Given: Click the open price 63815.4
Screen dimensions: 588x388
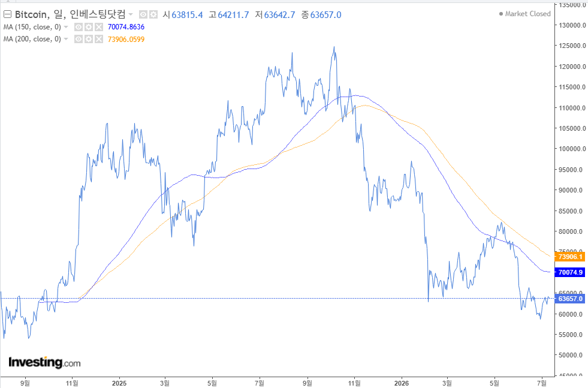Looking at the screenshot, I should click(x=187, y=14).
